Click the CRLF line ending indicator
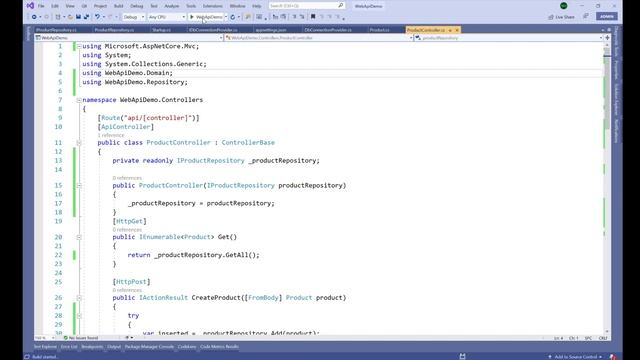640x360 pixels. pyautogui.click(x=603, y=338)
